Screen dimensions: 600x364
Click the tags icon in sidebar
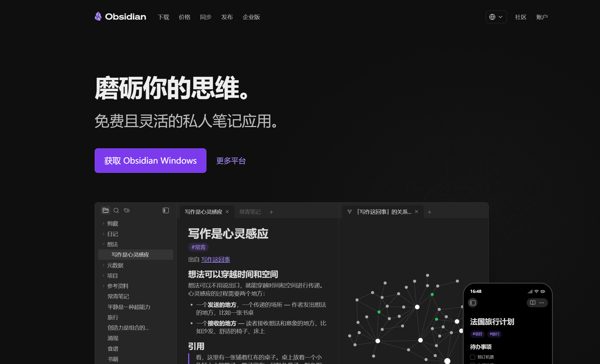click(127, 210)
